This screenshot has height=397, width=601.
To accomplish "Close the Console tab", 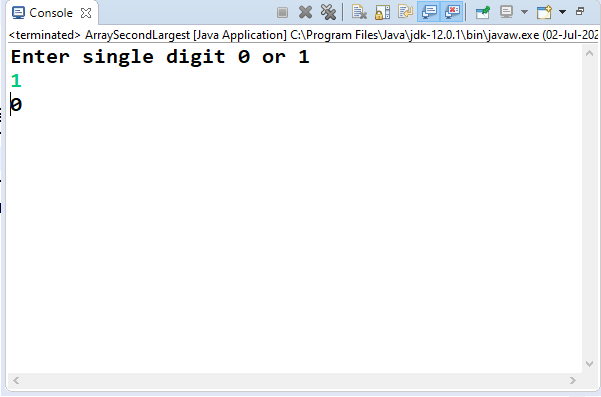I will click(86, 13).
